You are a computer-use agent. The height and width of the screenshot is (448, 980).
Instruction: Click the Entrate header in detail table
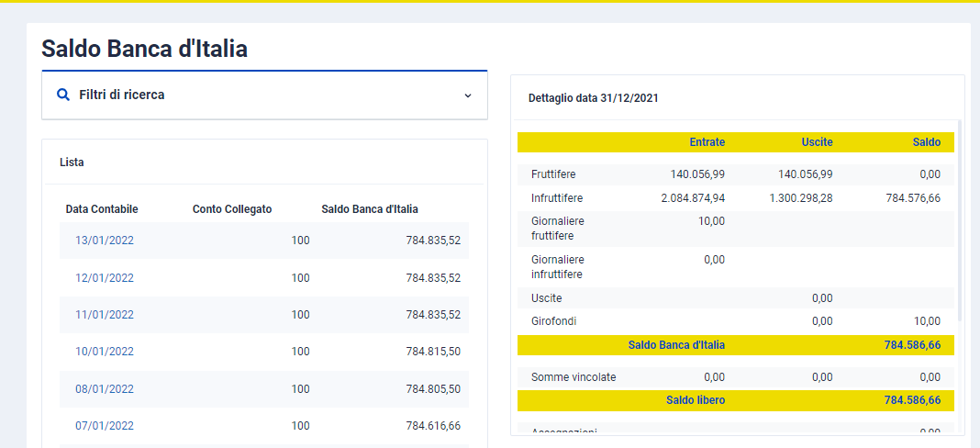[x=707, y=142]
